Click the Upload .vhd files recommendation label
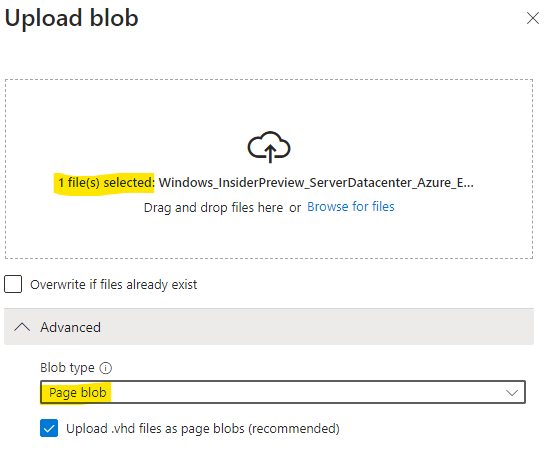The image size is (550, 455). tap(203, 429)
